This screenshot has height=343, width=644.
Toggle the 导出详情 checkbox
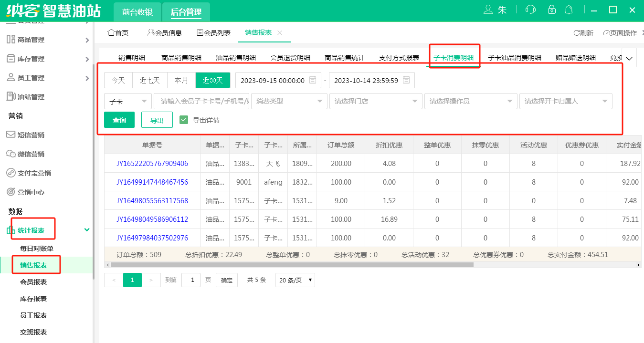click(x=184, y=120)
